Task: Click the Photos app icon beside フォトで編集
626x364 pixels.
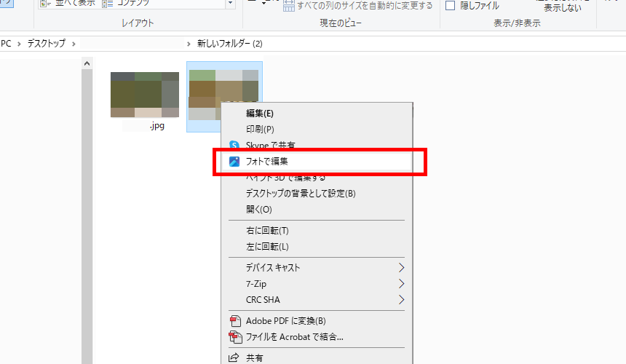Action: [234, 162]
